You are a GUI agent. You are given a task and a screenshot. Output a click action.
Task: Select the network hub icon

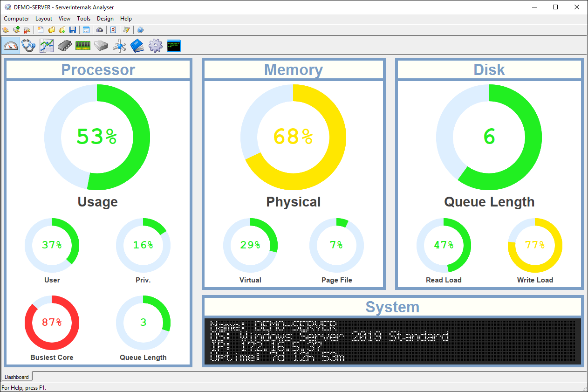119,46
